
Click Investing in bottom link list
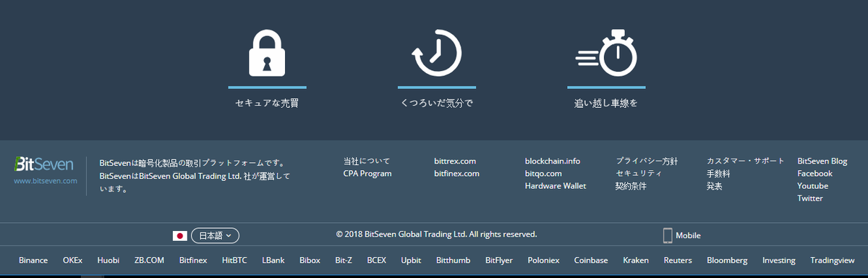click(x=779, y=260)
